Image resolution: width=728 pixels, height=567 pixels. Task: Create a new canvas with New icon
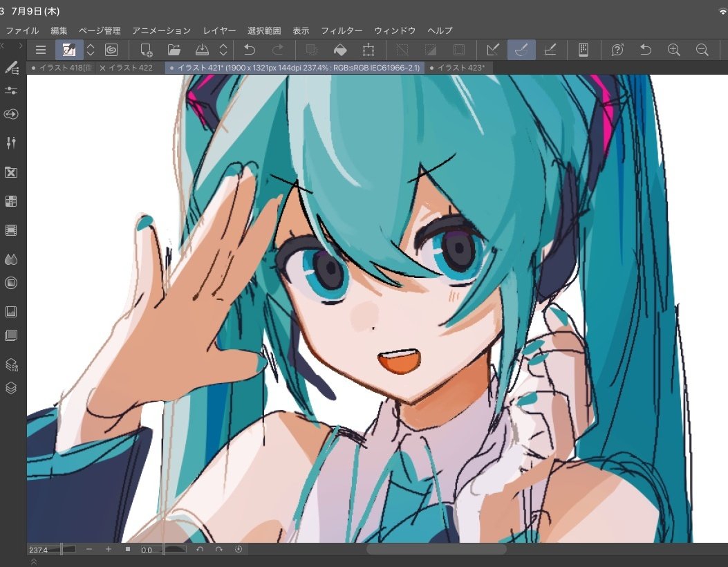click(x=147, y=50)
